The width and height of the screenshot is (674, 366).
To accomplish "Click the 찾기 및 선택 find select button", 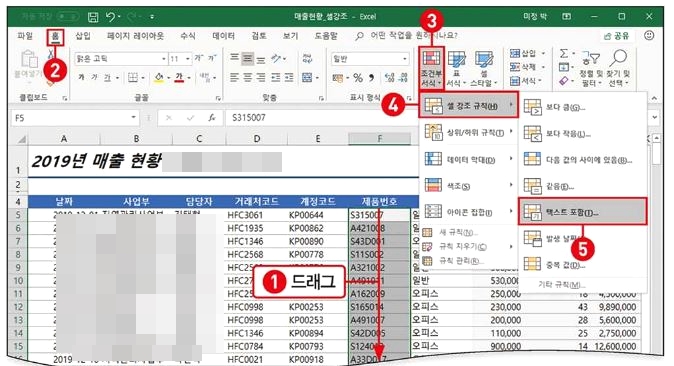I will [x=619, y=68].
